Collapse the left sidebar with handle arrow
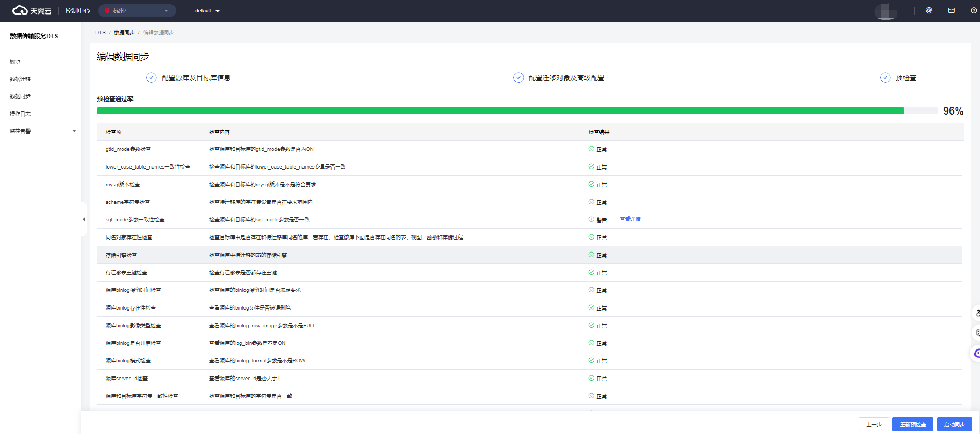This screenshot has width=980, height=434. click(84, 219)
